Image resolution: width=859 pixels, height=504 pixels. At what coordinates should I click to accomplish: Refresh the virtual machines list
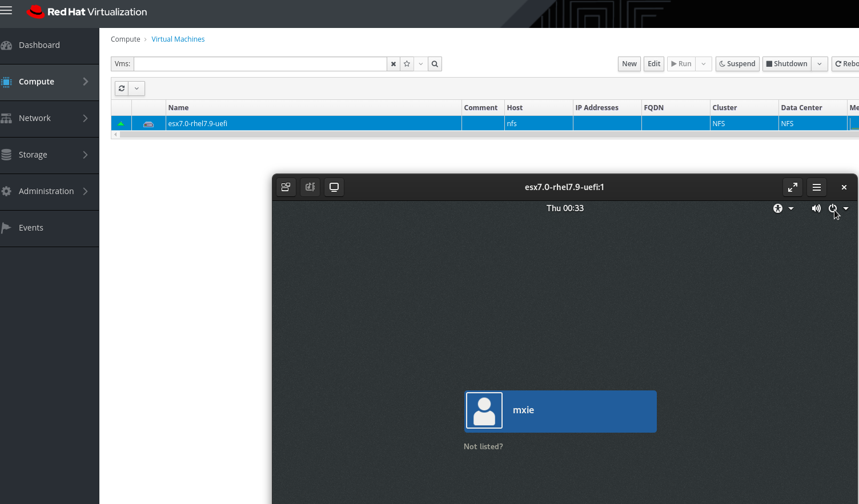(x=122, y=88)
